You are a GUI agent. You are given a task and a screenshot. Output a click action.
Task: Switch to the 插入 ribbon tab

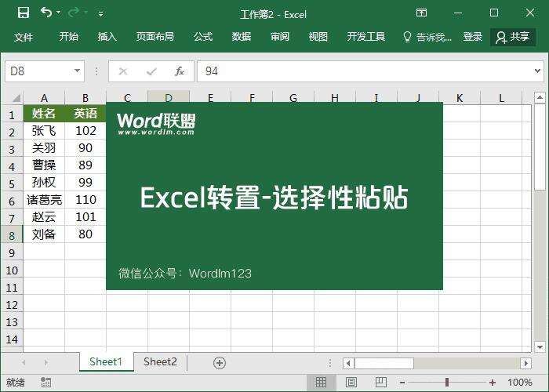pyautogui.click(x=107, y=36)
